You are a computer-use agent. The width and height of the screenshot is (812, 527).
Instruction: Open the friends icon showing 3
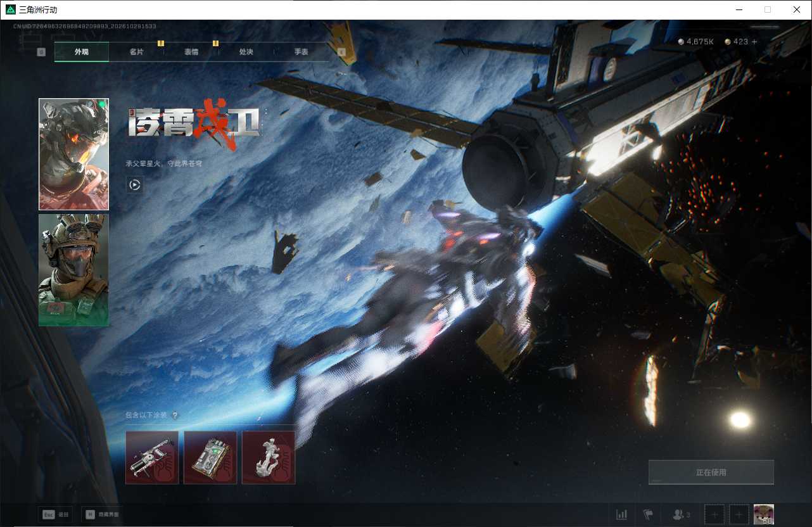682,514
